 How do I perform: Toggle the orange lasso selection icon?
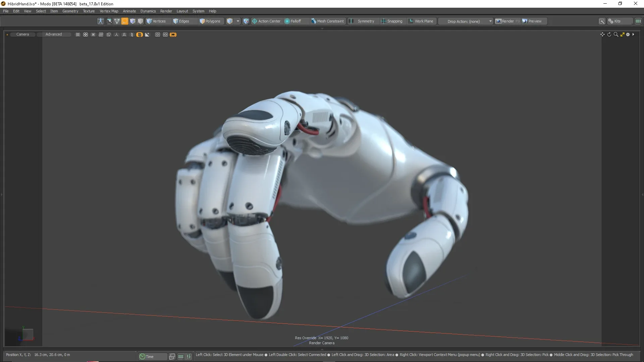click(125, 21)
